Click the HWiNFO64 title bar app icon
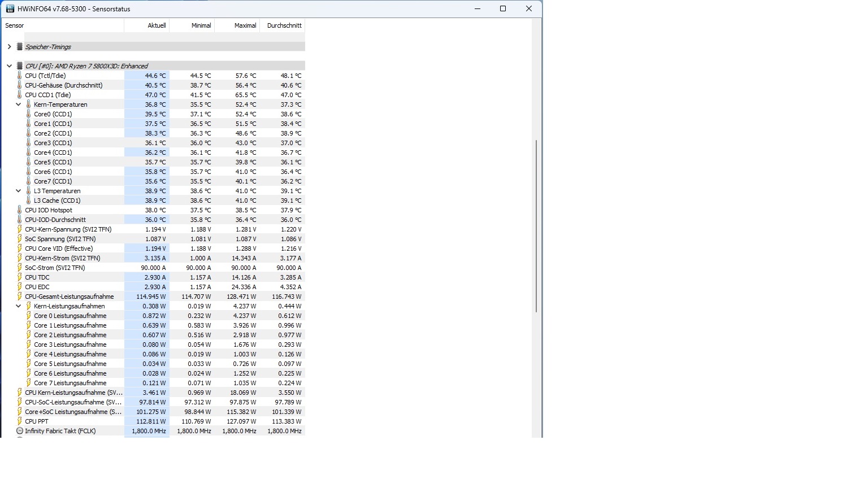 tap(10, 9)
